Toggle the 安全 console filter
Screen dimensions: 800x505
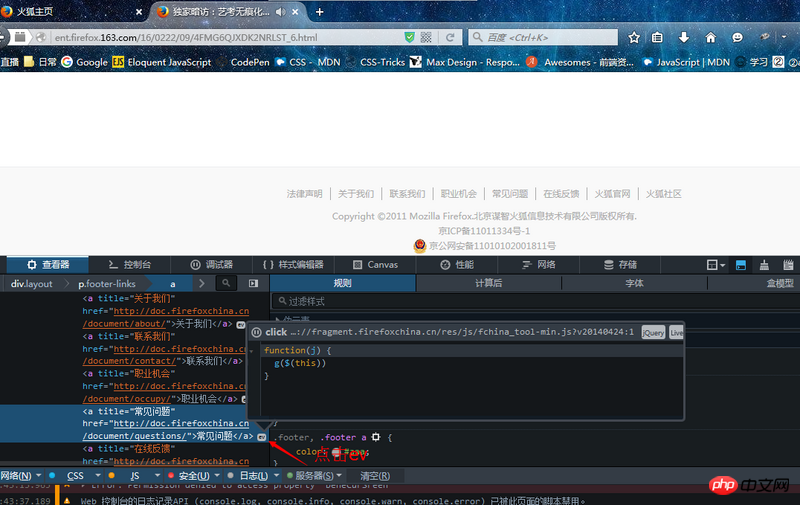[x=194, y=476]
